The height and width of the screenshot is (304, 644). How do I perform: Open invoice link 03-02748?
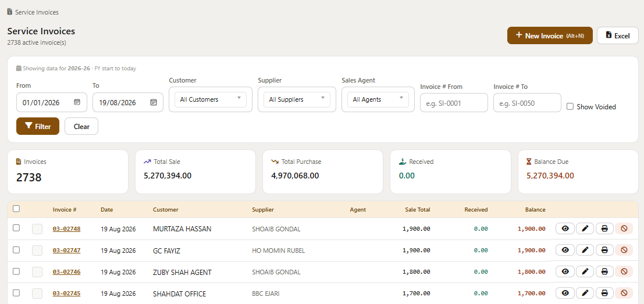(66, 229)
